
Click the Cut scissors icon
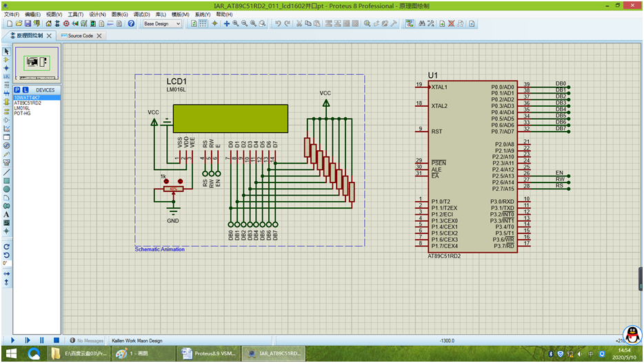pyautogui.click(x=299, y=23)
